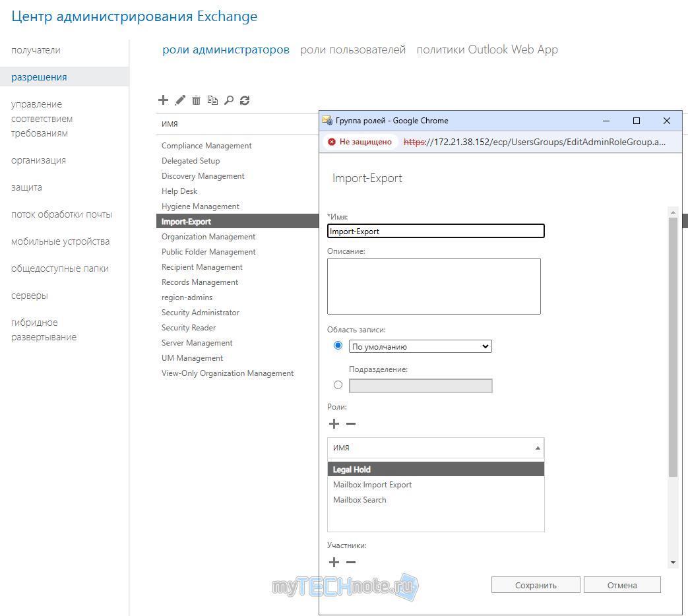Viewport: 688px width, 616px height.
Task: Click the Описание text area
Action: 434,286
